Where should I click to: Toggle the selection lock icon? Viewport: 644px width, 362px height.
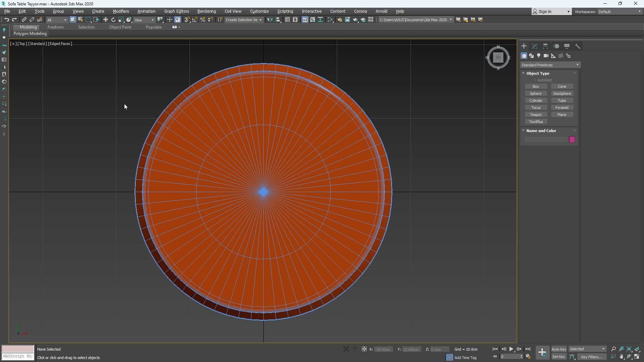click(x=355, y=349)
